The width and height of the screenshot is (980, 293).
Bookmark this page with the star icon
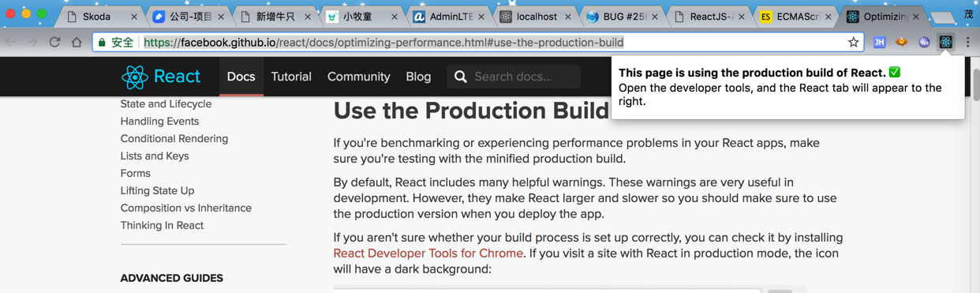click(x=853, y=42)
